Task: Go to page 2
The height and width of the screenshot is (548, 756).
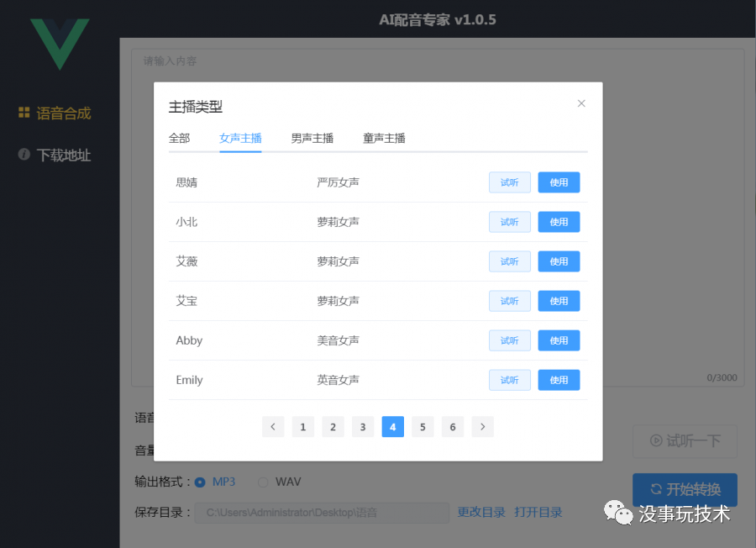Action: tap(333, 426)
